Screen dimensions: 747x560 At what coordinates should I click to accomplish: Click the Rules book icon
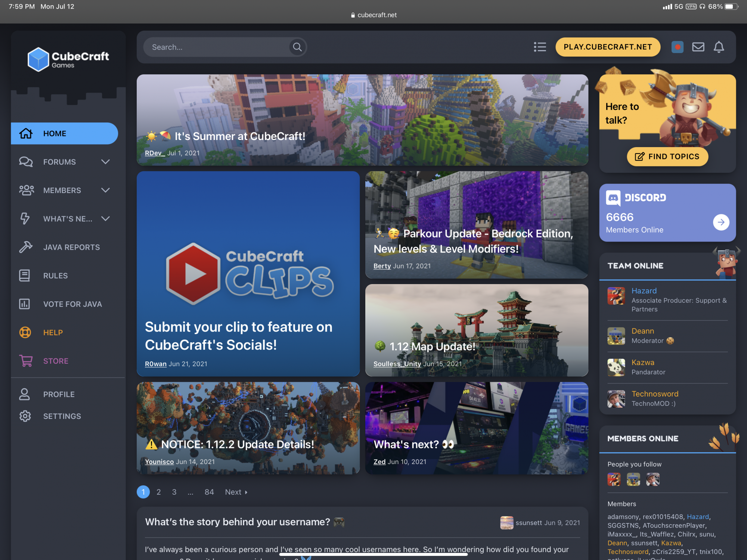tap(25, 276)
